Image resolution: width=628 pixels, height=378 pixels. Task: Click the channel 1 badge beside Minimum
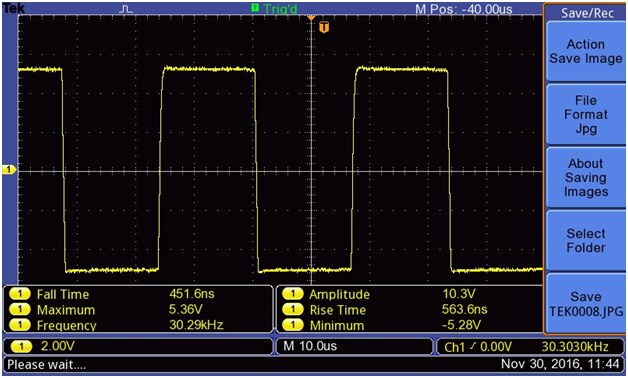292,325
